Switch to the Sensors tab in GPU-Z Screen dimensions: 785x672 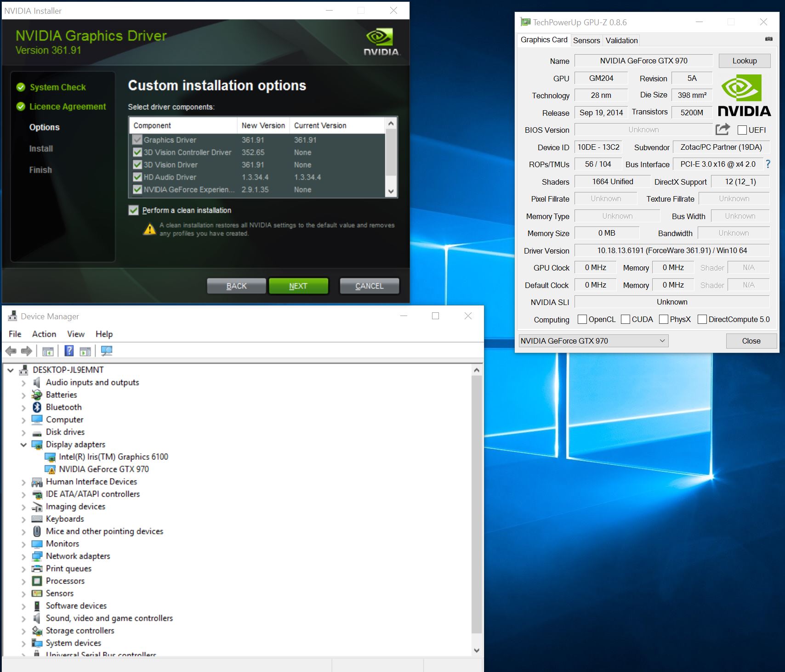(586, 40)
